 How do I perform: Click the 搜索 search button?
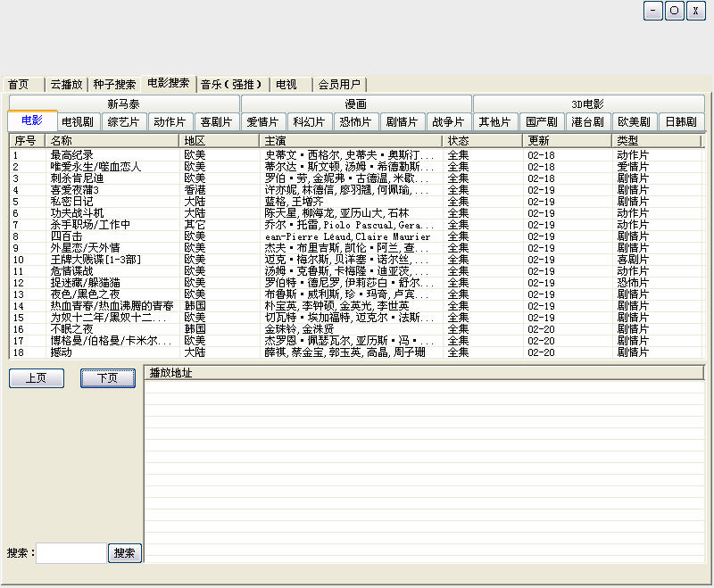[124, 553]
